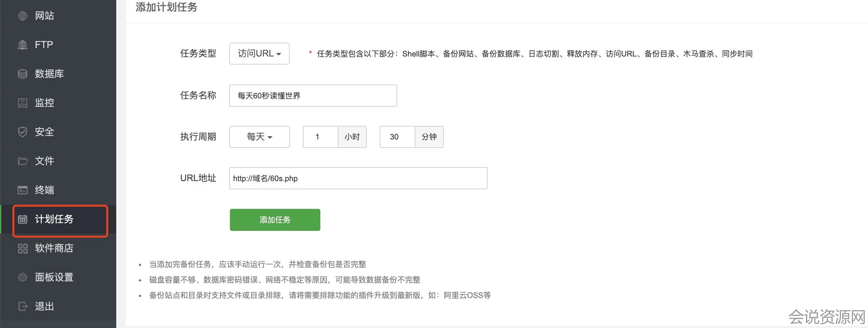The height and width of the screenshot is (328, 868).
Task: Click the shield icon beside 安全
Action: tap(23, 132)
